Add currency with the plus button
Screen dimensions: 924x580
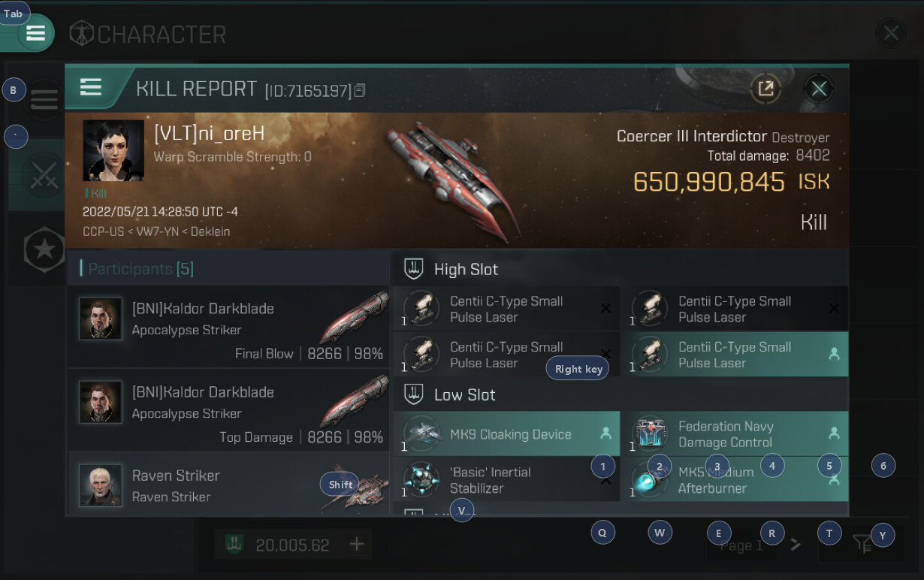[x=357, y=544]
